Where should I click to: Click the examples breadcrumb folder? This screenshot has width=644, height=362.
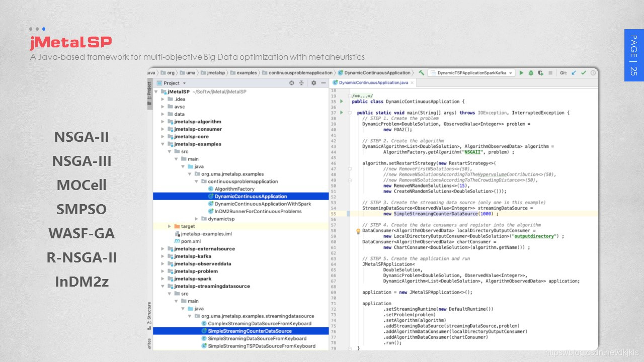pyautogui.click(x=244, y=73)
